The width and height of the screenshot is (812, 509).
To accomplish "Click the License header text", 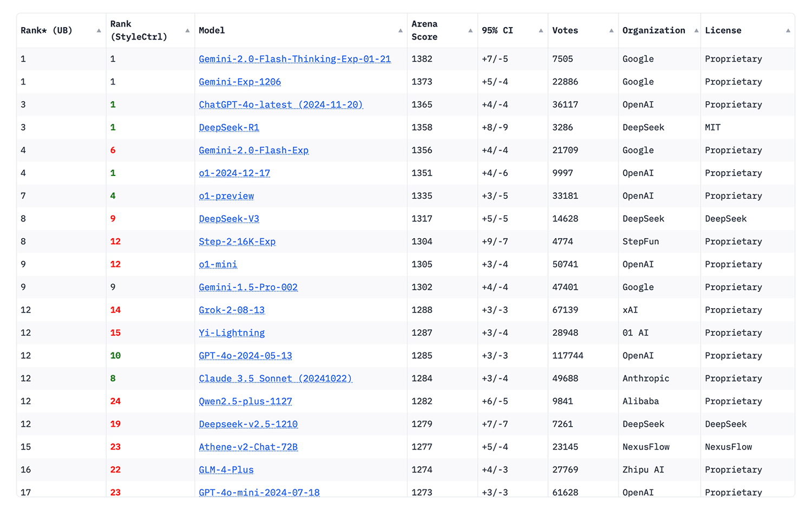I will pyautogui.click(x=723, y=31).
